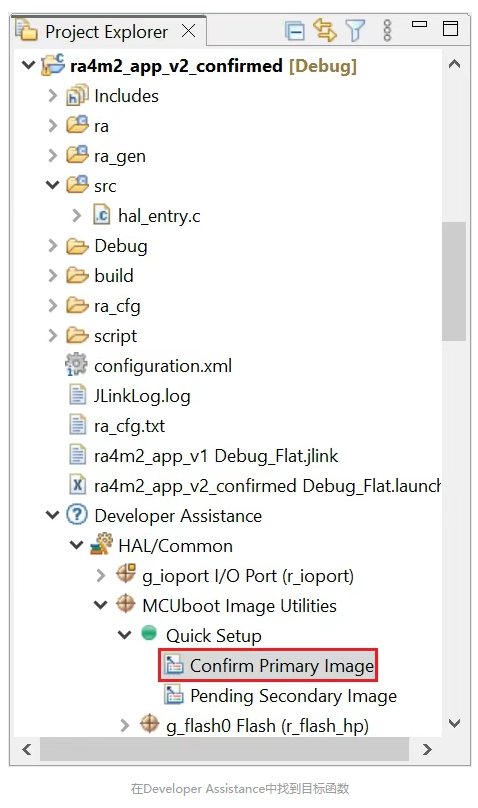Open the filter funnel icon
Image resolution: width=478 pixels, height=808 pixels.
355,31
